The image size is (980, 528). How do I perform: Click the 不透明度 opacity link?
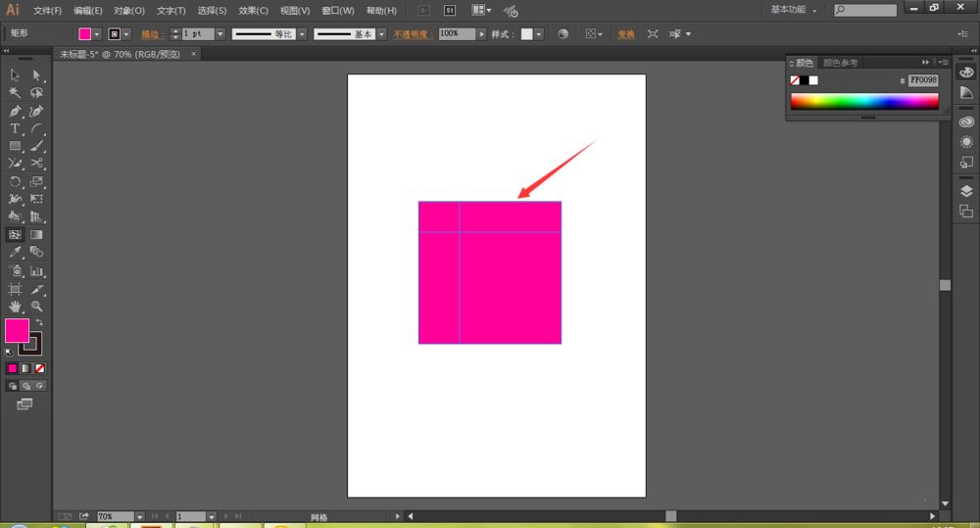coord(412,34)
